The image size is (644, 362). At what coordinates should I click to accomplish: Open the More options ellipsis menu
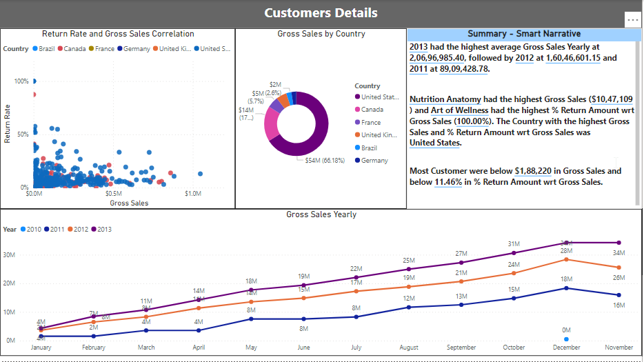(x=632, y=19)
